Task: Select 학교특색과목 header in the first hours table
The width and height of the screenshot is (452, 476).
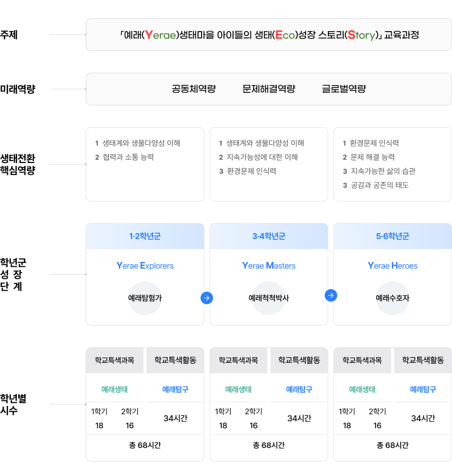Action: [115, 360]
